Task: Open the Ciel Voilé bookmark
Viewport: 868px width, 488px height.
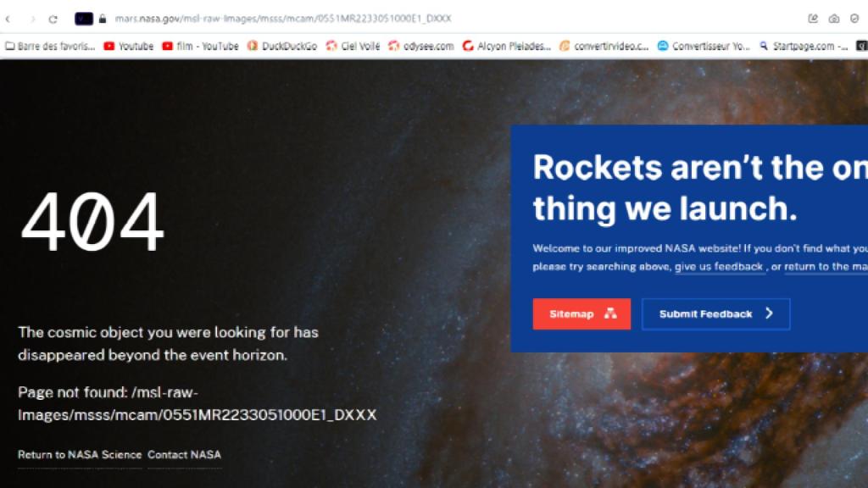Action: point(353,46)
